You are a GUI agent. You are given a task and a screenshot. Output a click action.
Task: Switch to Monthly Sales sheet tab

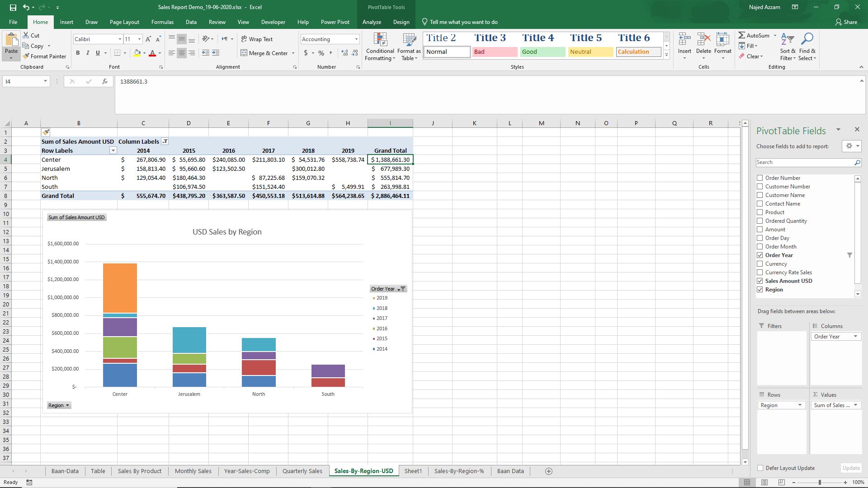193,471
